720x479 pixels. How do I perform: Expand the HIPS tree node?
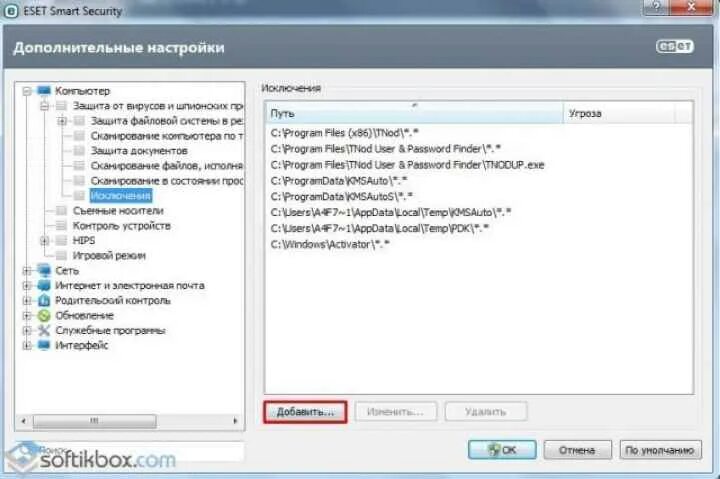point(45,241)
